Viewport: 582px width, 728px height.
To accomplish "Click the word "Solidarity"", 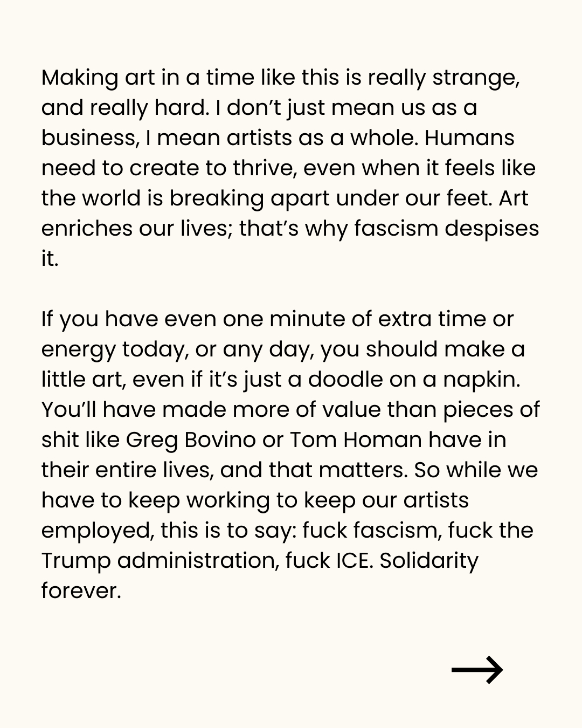I will tap(429, 561).
